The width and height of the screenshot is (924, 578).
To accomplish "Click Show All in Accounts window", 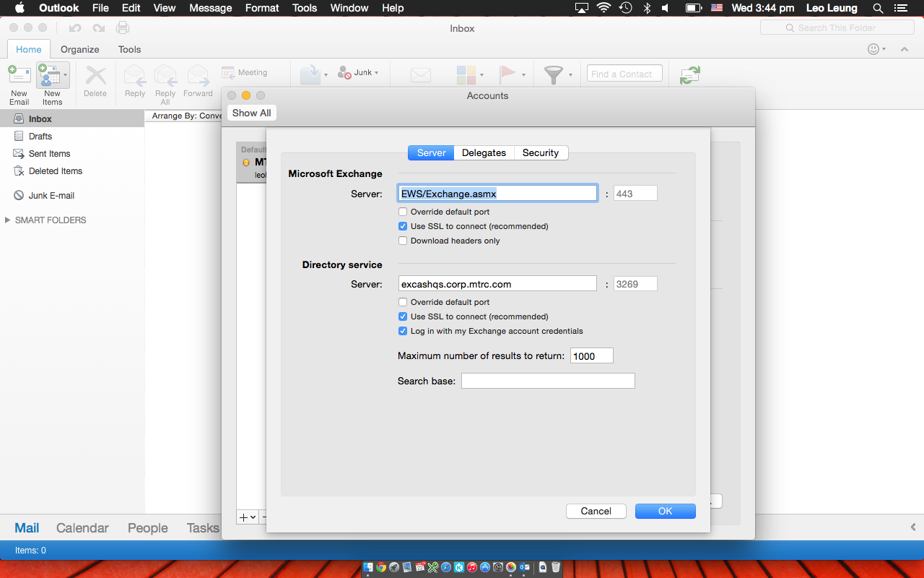I will [252, 113].
